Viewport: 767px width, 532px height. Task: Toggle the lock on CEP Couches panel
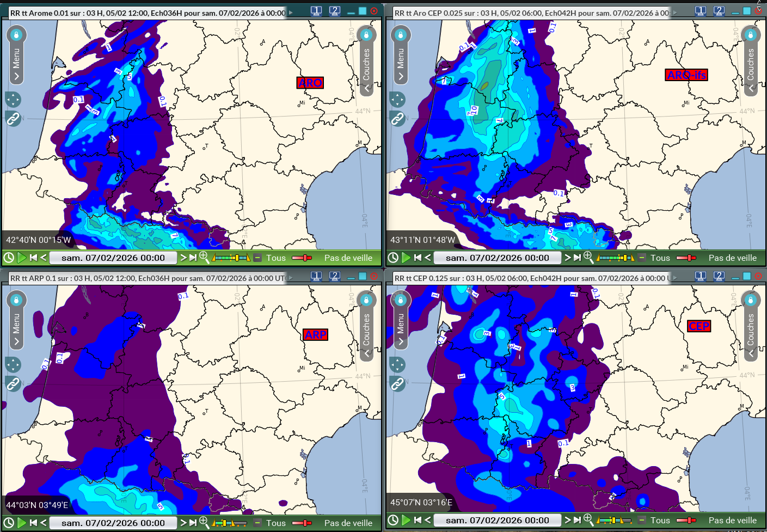tap(751, 300)
